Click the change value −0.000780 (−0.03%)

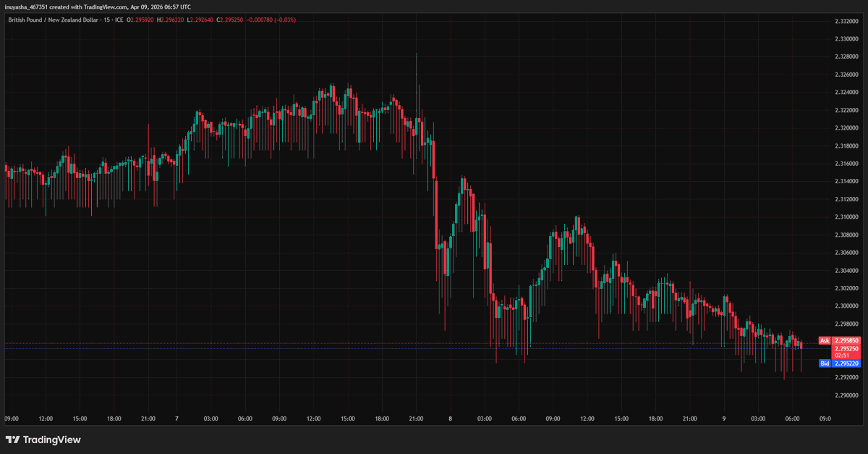[272, 20]
